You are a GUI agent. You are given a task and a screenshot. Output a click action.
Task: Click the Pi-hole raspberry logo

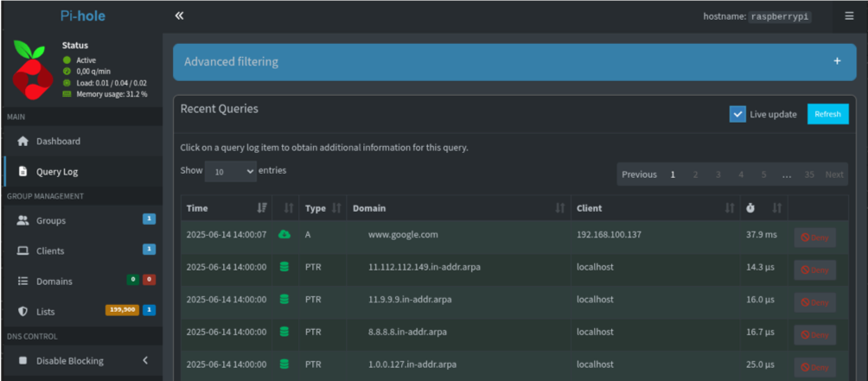[x=34, y=70]
